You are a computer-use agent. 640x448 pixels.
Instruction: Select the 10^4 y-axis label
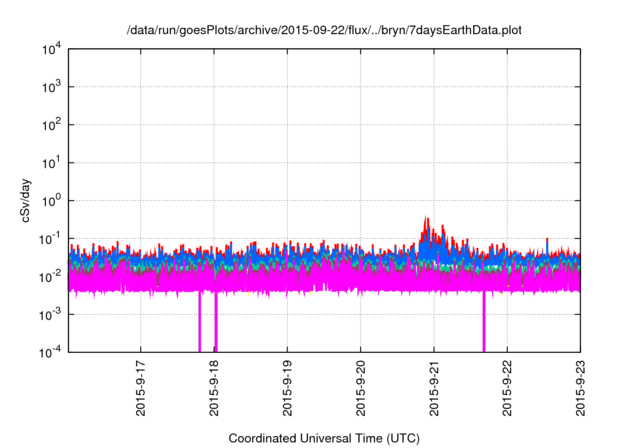pos(51,50)
